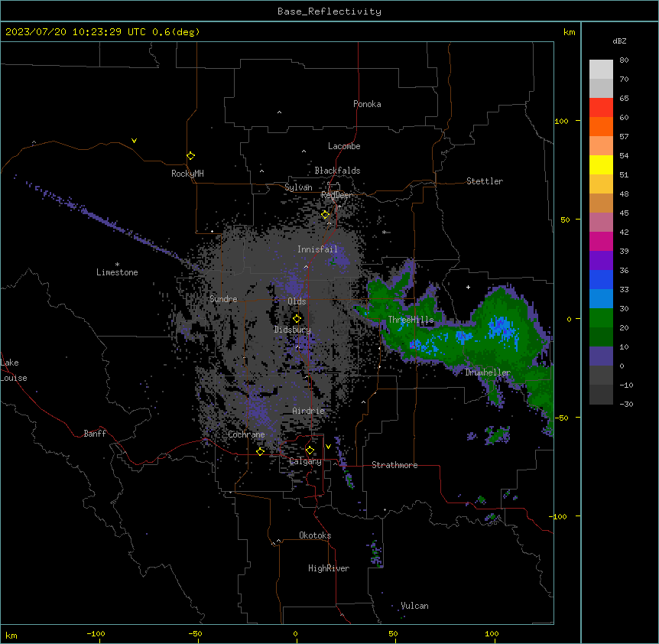Click the yellow diamond marker between Olds and Didsbury
This screenshot has height=644, width=659.
[x=297, y=319]
